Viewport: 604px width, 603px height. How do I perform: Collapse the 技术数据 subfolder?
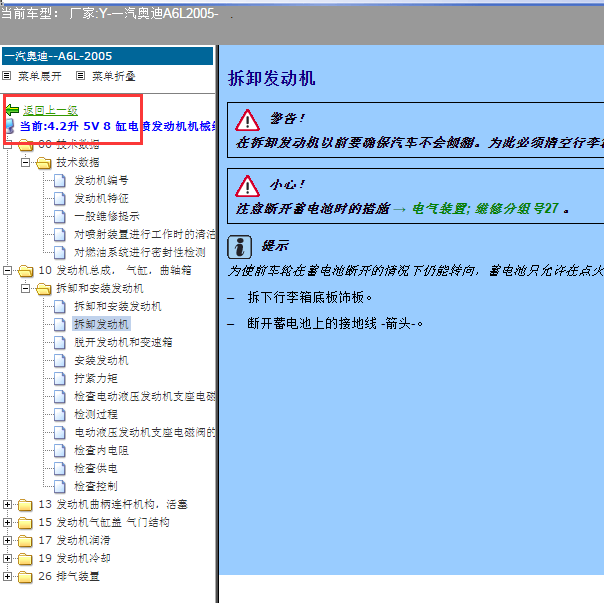coord(25,162)
